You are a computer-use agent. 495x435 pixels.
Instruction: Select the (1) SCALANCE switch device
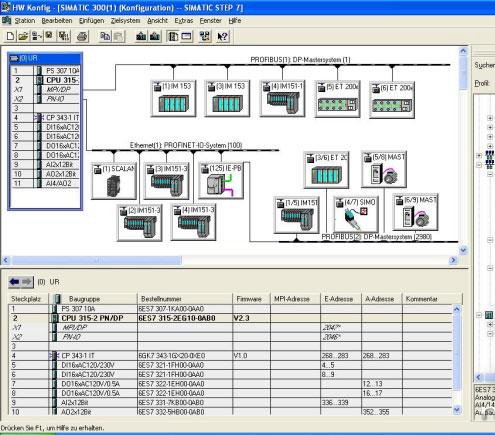[x=114, y=181]
